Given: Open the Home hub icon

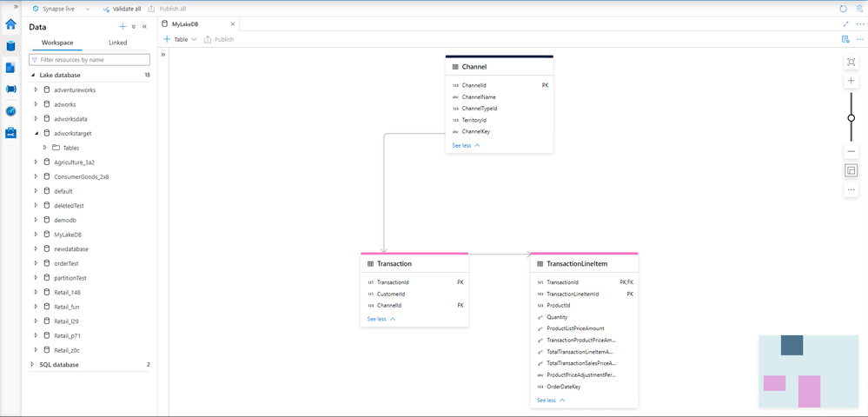Looking at the screenshot, I should [x=10, y=24].
